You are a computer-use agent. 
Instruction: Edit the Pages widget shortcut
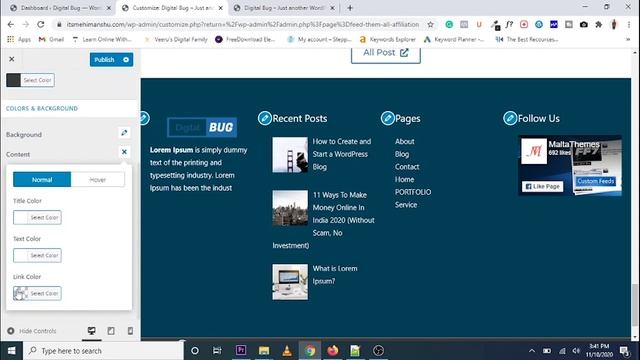pyautogui.click(x=387, y=118)
